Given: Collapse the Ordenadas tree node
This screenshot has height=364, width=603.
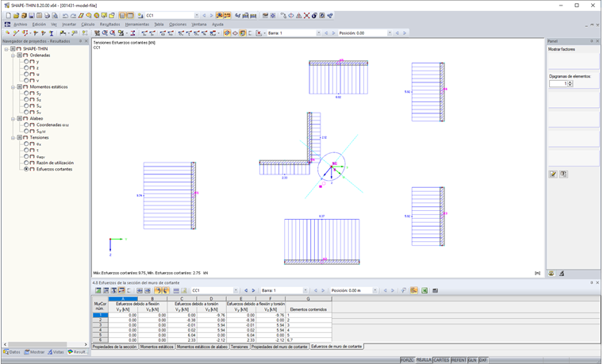Looking at the screenshot, I should tap(13, 55).
